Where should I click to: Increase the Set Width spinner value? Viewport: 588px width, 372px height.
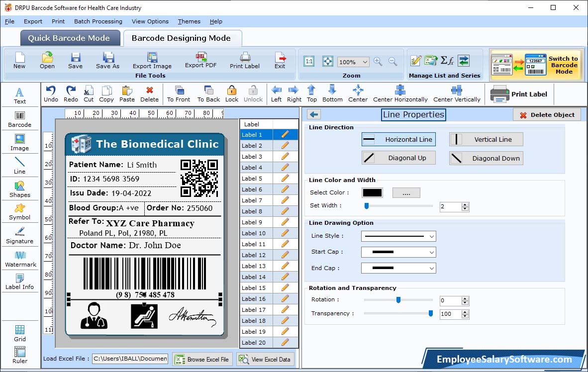(465, 205)
